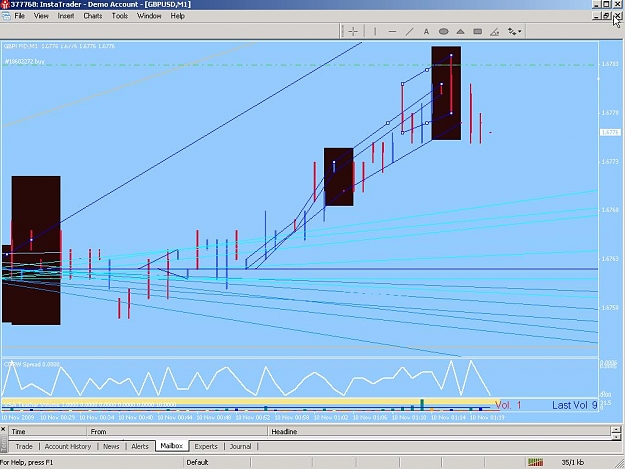The image size is (625, 469).
Task: Switch to the Account History tab
Action: [68, 446]
